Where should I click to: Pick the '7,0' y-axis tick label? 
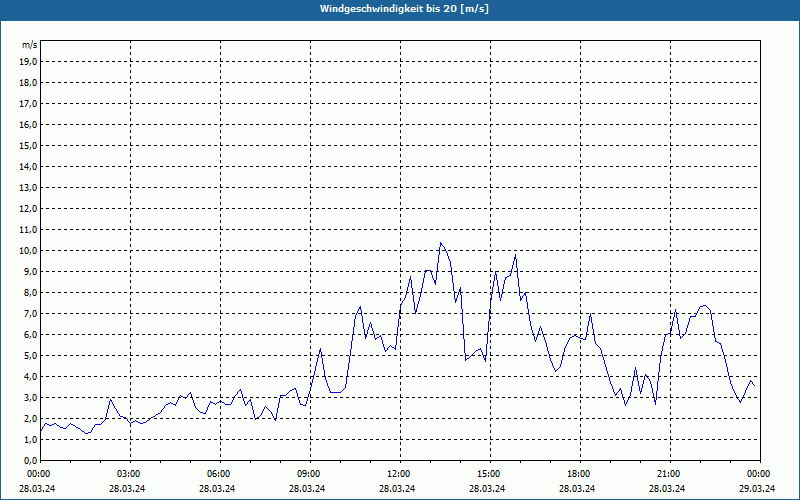click(31, 314)
